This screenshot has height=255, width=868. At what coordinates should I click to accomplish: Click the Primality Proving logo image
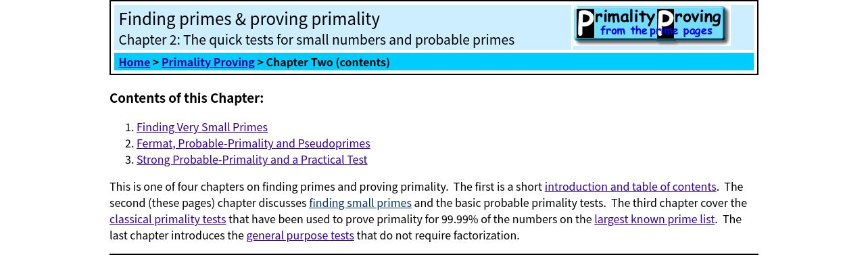coord(652,26)
